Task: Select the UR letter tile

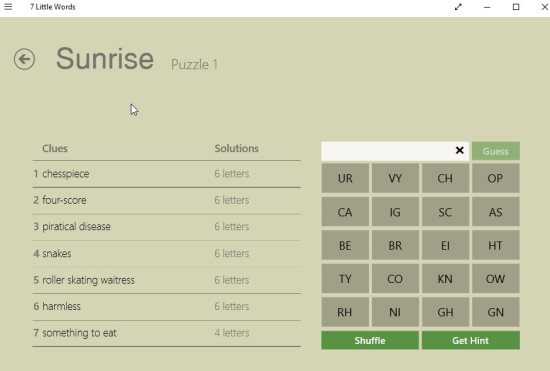Action: click(345, 178)
